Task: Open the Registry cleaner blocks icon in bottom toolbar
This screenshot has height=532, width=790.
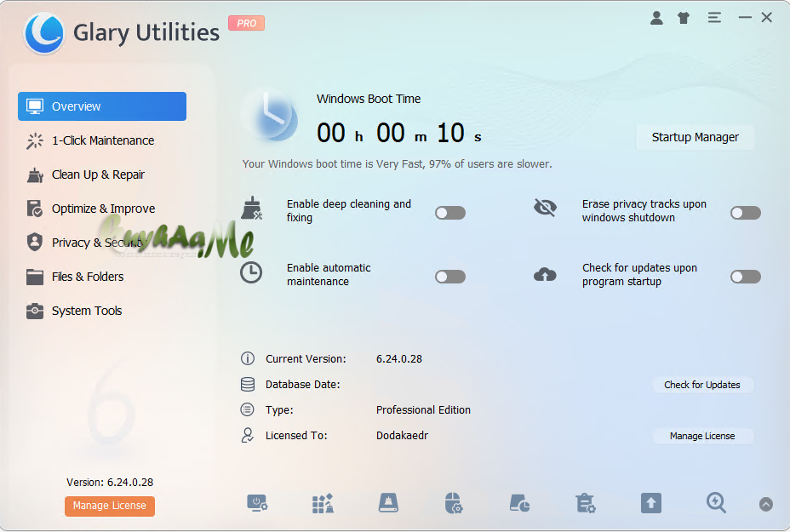Action: [323, 503]
